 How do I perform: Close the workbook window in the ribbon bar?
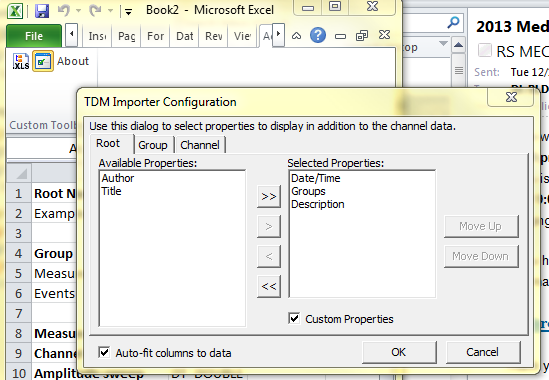[384, 35]
